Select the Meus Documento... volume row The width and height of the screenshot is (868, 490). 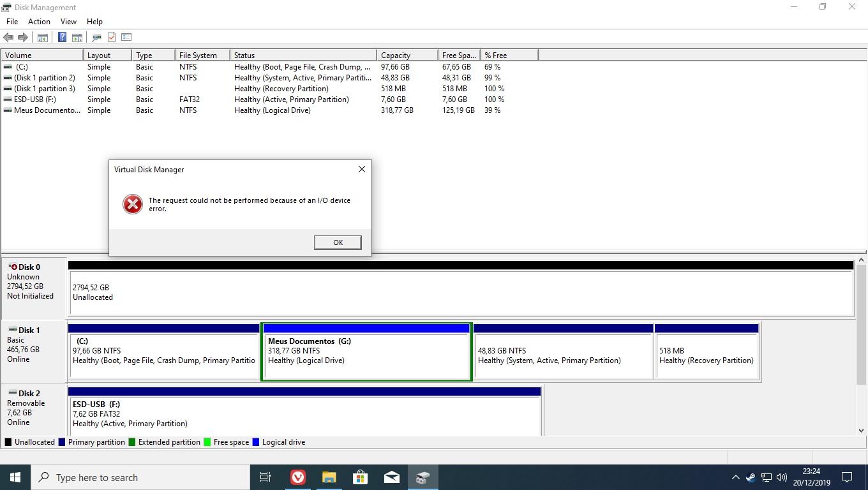click(x=269, y=110)
